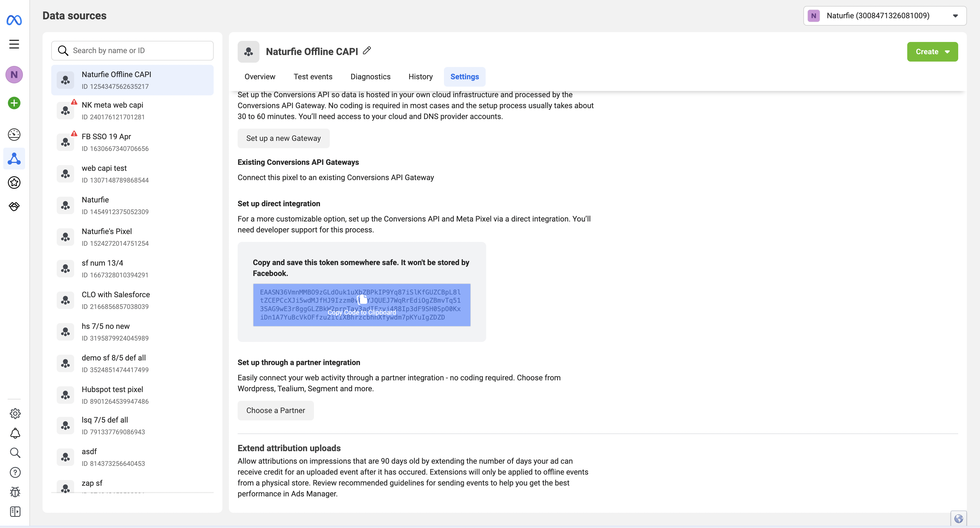The height and width of the screenshot is (528, 980).
Task: Select the FB SSO 19 Apr data source
Action: point(132,142)
